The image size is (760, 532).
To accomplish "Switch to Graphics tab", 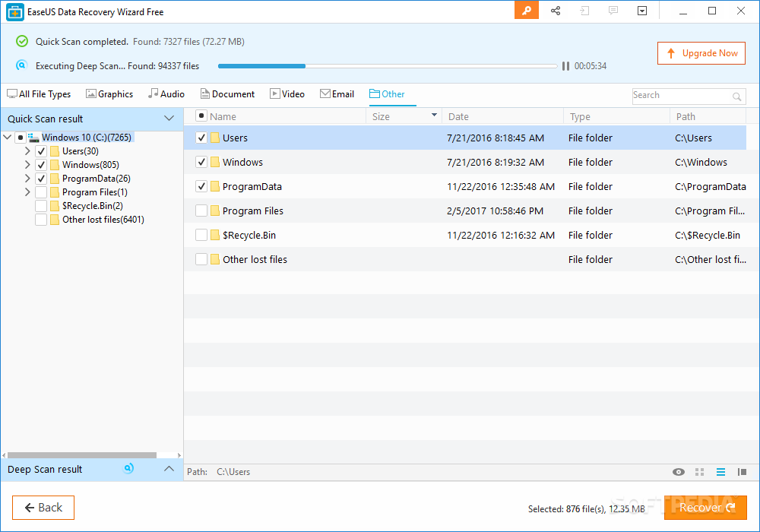I will [109, 94].
